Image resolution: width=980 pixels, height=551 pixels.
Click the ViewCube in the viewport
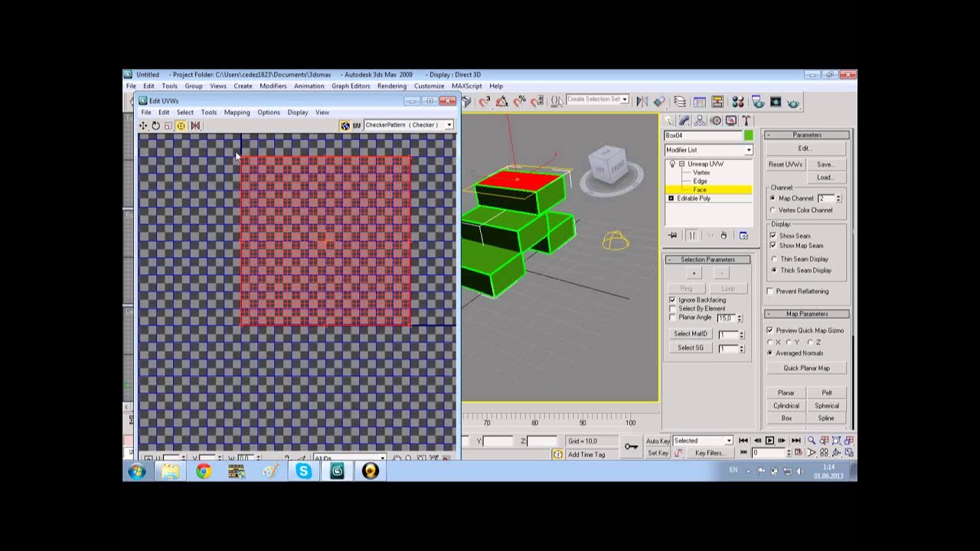(610, 165)
